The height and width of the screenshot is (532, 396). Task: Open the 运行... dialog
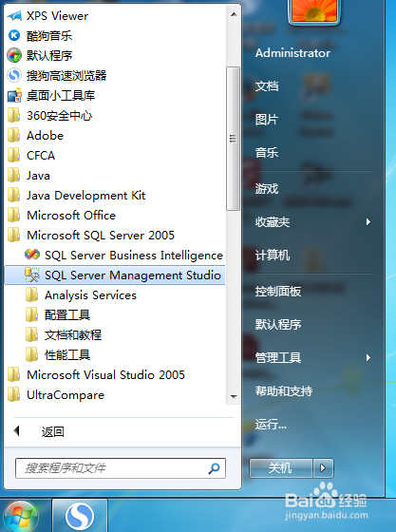click(x=271, y=424)
